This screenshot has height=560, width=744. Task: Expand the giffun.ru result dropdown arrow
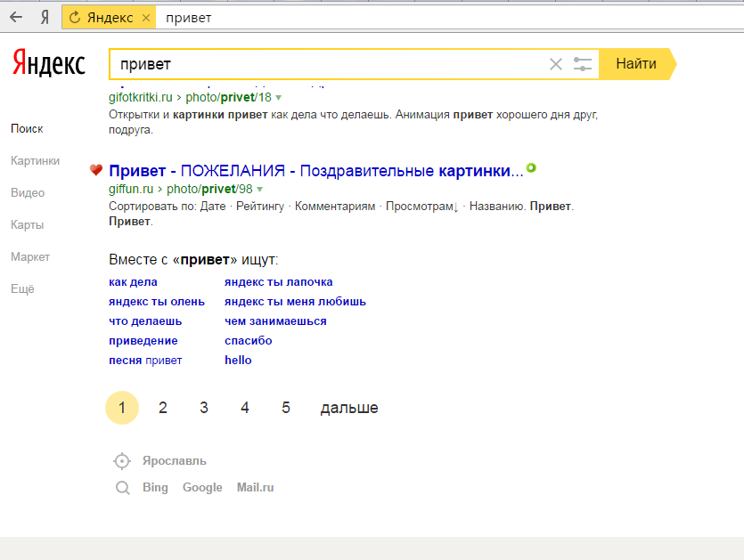pyautogui.click(x=259, y=190)
